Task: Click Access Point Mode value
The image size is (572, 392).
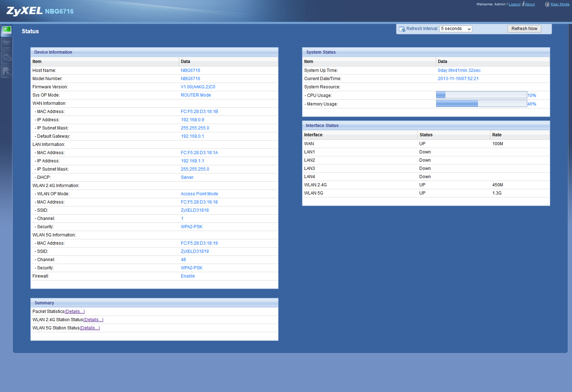Action: click(199, 194)
